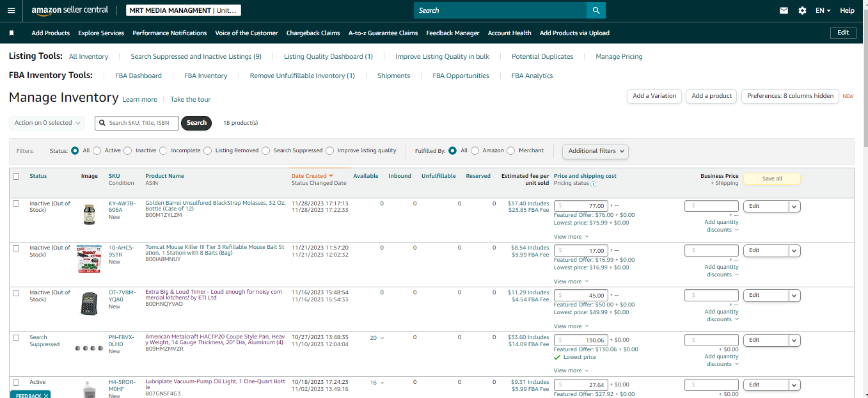Click the Add a product button
The width and height of the screenshot is (868, 398).
click(712, 96)
